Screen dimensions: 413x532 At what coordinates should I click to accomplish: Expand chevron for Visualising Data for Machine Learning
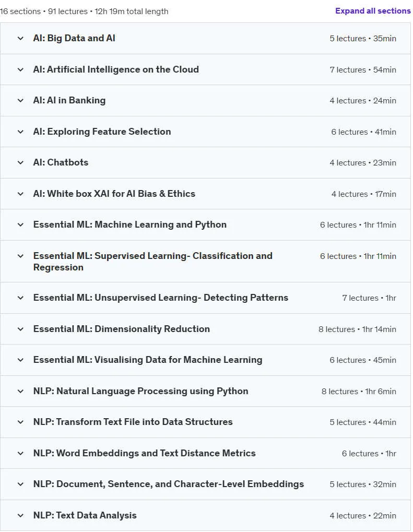click(x=20, y=360)
